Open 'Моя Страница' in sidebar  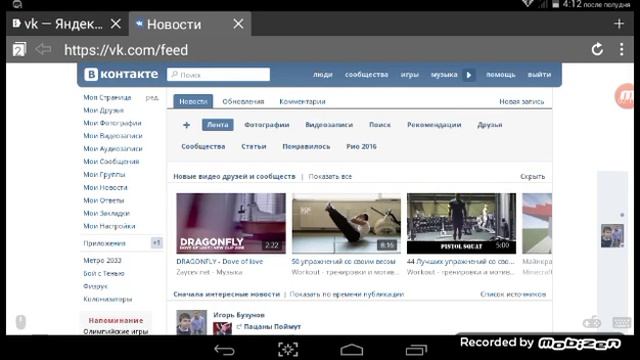click(x=107, y=98)
